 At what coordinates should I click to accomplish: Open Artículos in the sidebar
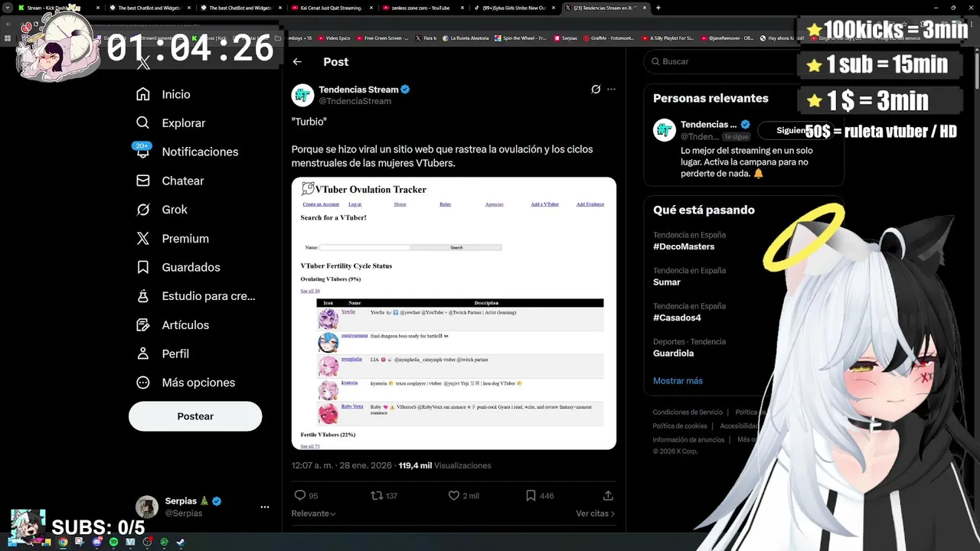coord(171,325)
